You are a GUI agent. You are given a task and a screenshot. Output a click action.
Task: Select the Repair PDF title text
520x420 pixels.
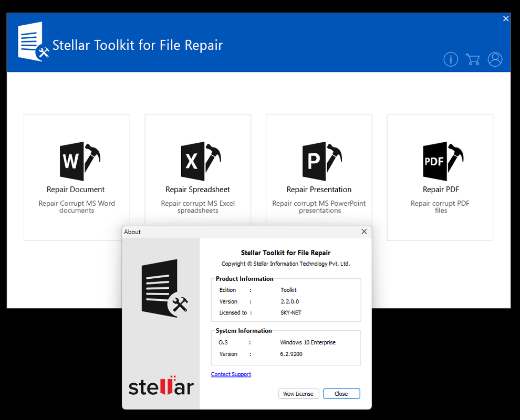[441, 190]
